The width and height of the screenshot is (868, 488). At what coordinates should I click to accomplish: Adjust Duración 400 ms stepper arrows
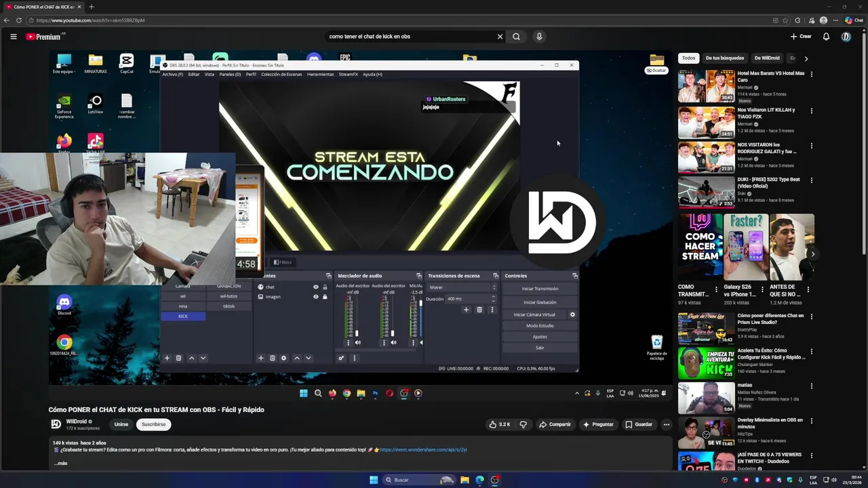(493, 298)
